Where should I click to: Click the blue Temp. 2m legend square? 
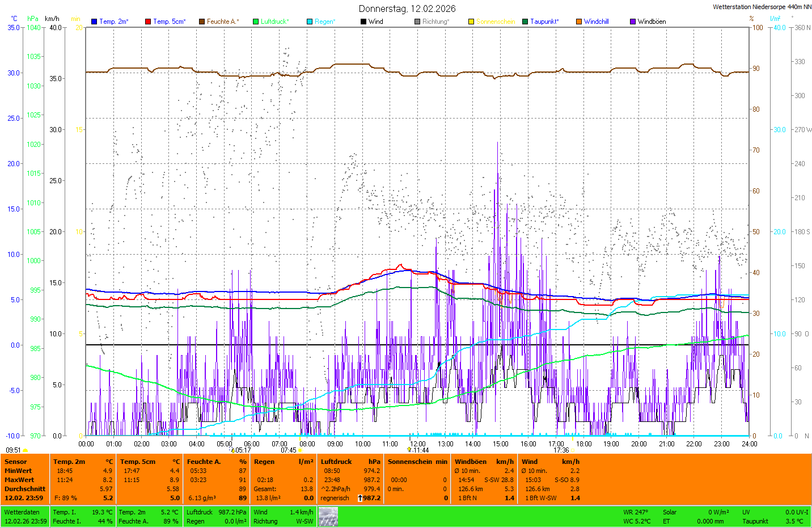[x=94, y=22]
